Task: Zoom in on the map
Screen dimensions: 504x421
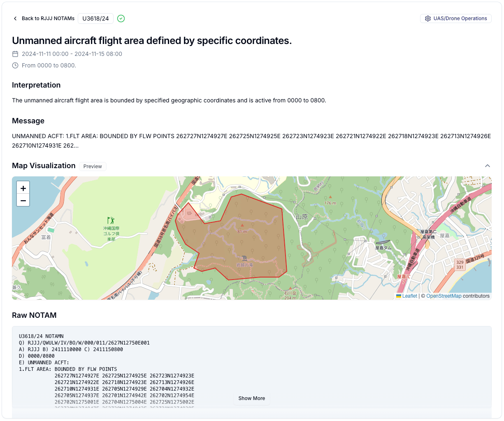Action: (x=23, y=188)
